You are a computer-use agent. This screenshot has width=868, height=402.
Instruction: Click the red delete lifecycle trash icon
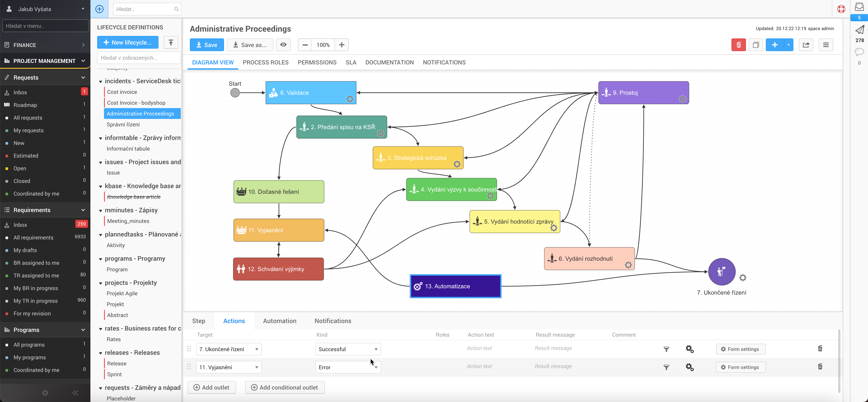point(738,45)
